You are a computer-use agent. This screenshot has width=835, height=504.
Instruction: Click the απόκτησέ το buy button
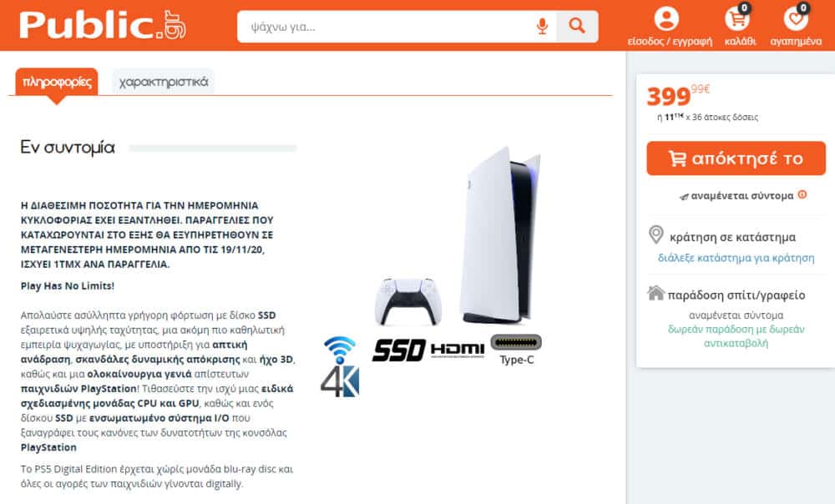coord(736,159)
